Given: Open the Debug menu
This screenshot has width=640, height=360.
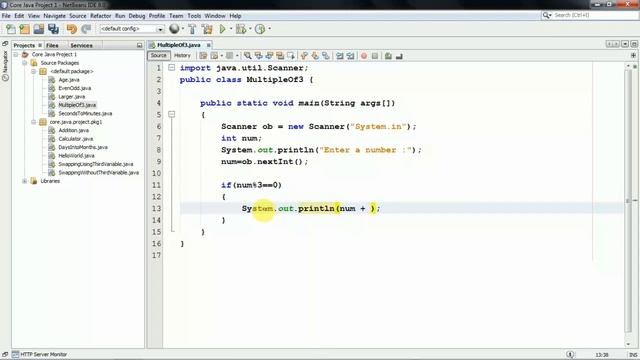Looking at the screenshot, I should 137,16.
